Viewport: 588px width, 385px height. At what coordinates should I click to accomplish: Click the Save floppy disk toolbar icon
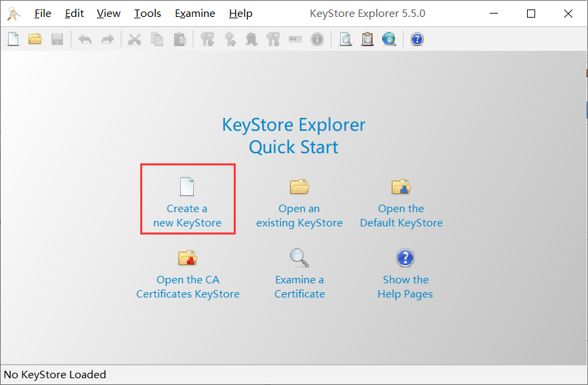(x=57, y=39)
